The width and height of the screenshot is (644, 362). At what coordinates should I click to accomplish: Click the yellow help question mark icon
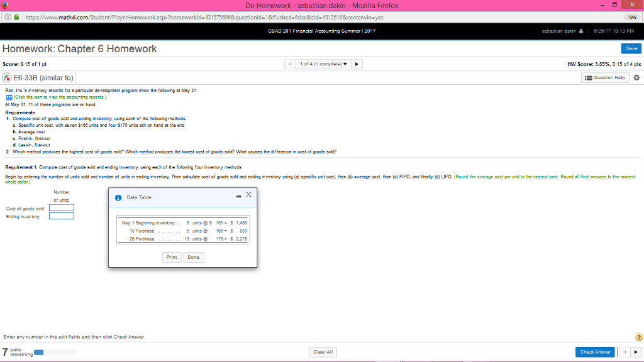click(639, 337)
